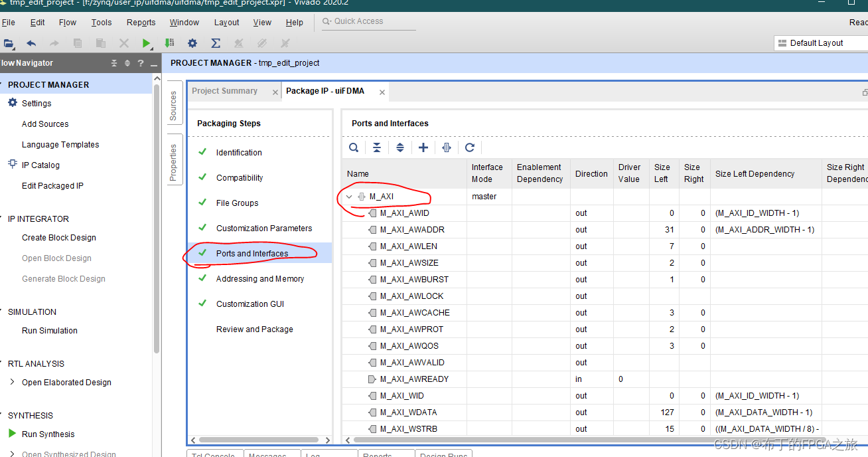
Task: Click Add Sources in Flow Navigator
Action: pos(45,124)
